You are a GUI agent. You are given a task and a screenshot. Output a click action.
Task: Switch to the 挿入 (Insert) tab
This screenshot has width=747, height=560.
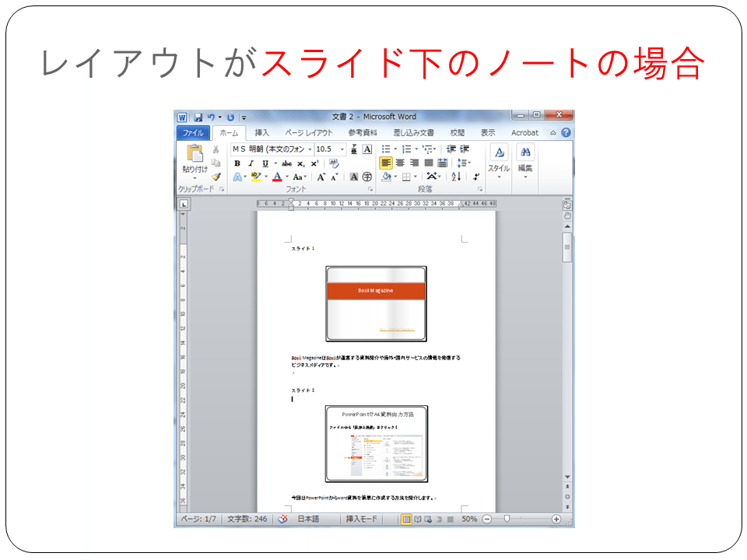(x=262, y=133)
